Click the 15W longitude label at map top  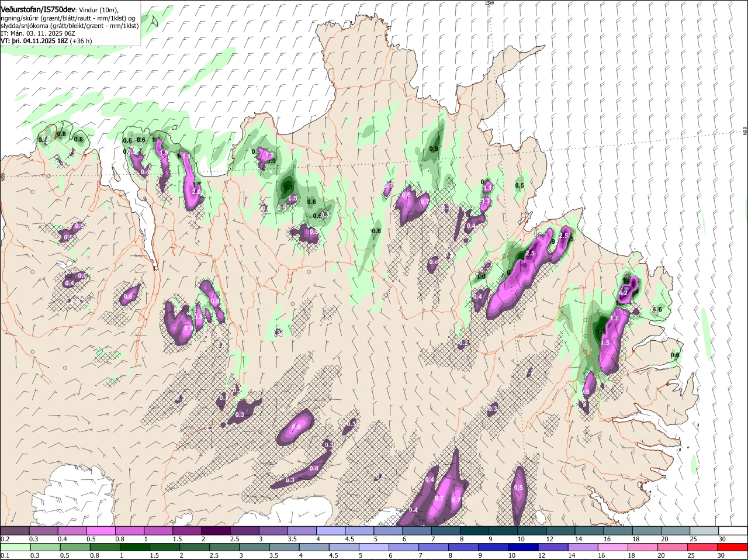(489, 3)
